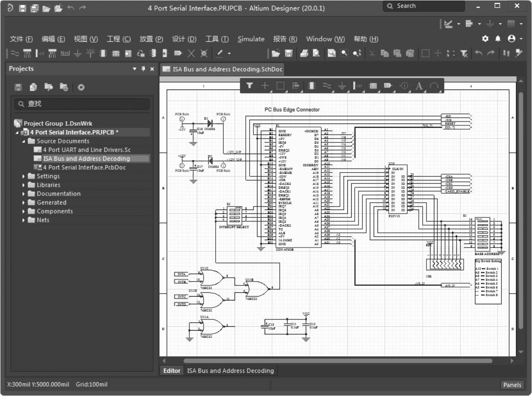Open 4 Port Serial Interface.PcbDoc file
Screen dimensions: 532x396
(84, 167)
